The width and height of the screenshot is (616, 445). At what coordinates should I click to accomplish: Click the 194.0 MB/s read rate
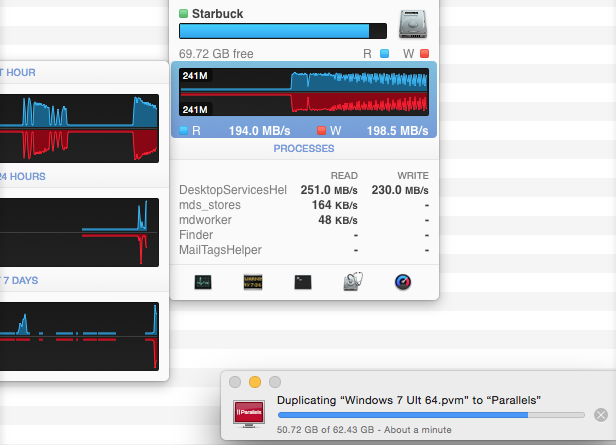(x=259, y=130)
